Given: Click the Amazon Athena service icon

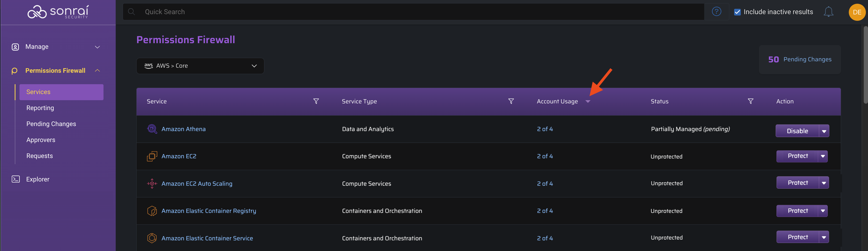Looking at the screenshot, I should pyautogui.click(x=152, y=129).
